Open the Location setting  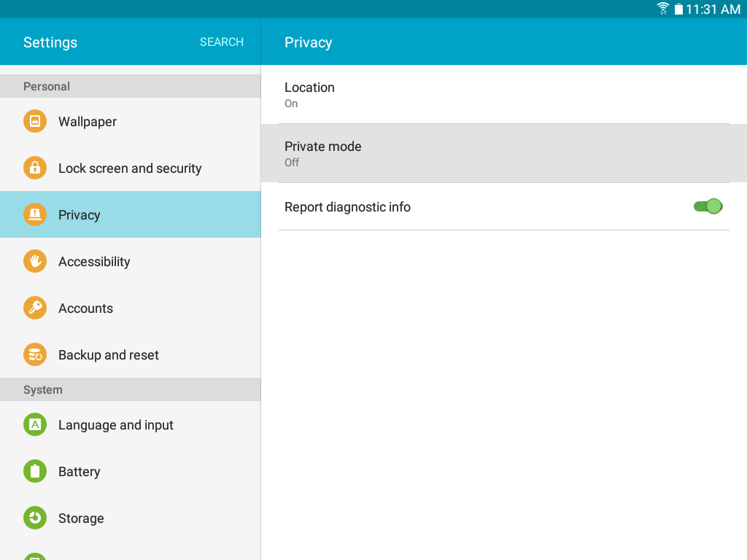click(504, 94)
